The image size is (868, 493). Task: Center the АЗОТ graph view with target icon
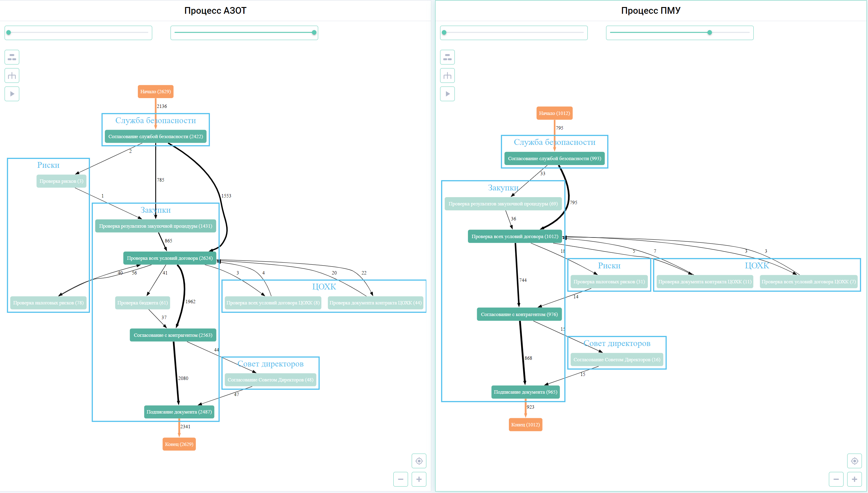click(419, 461)
